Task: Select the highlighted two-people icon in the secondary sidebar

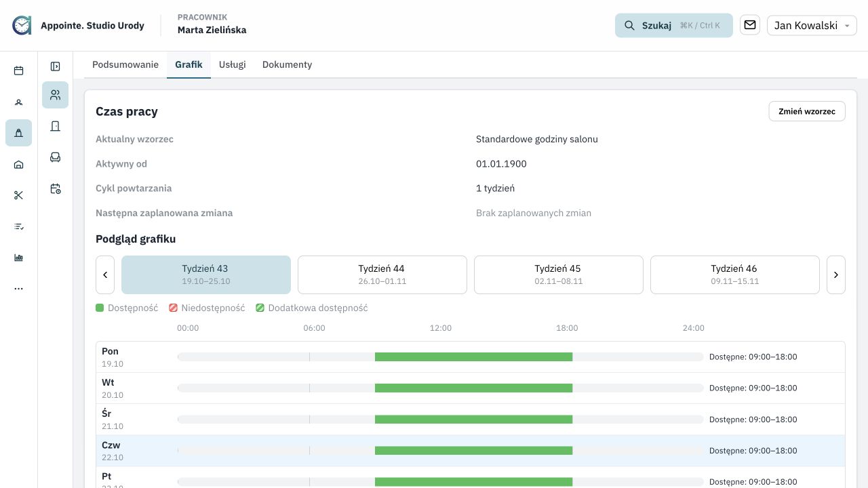Action: click(56, 95)
